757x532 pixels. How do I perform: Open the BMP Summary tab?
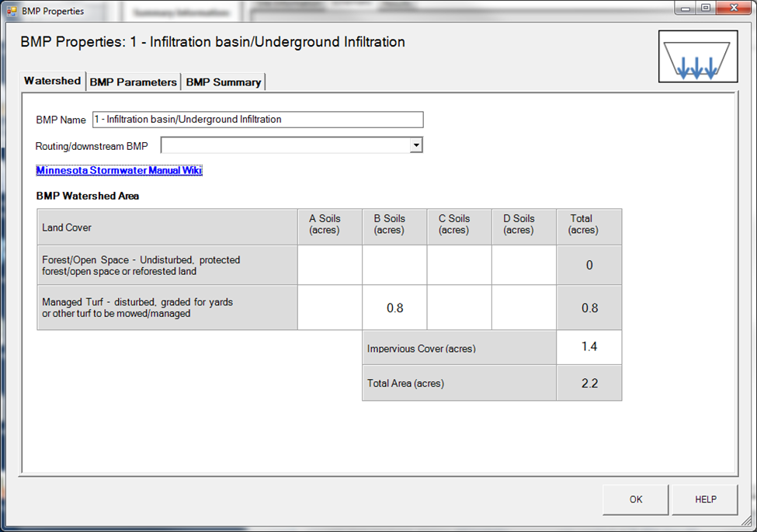coord(223,82)
